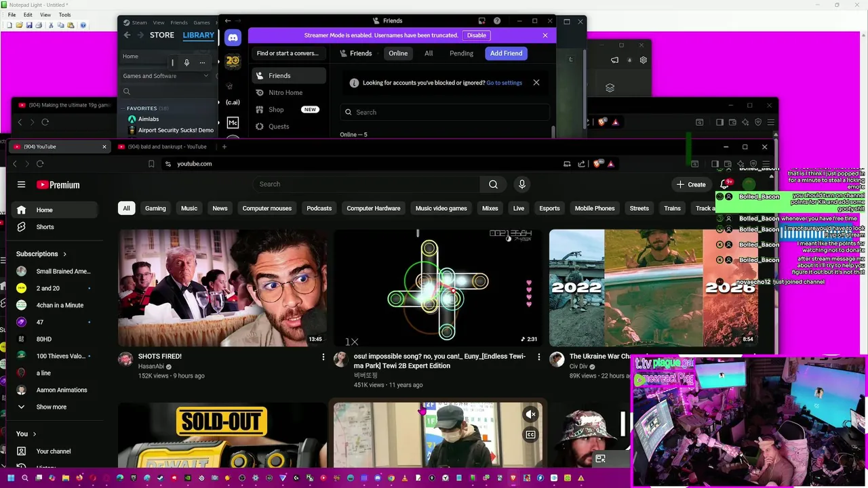This screenshot has width=868, height=488.
Task: Switch to the Steam LIBRARY tab
Action: [x=198, y=35]
